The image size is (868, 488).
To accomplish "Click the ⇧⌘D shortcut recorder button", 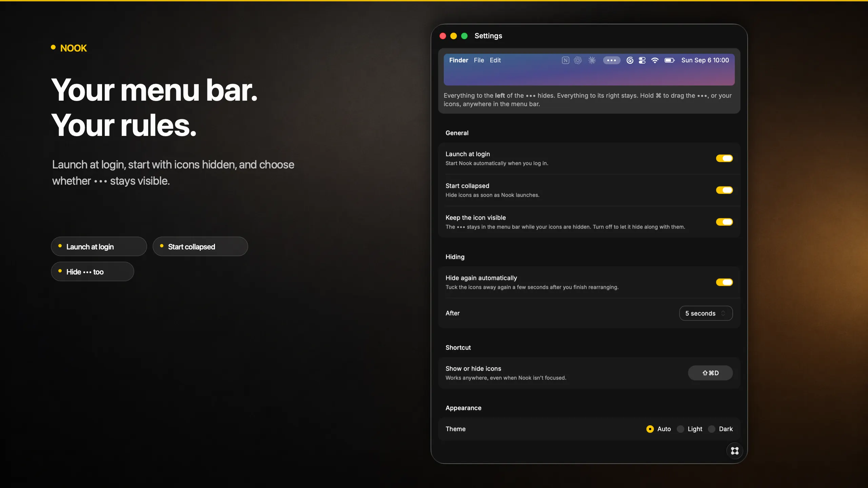I will (x=710, y=373).
